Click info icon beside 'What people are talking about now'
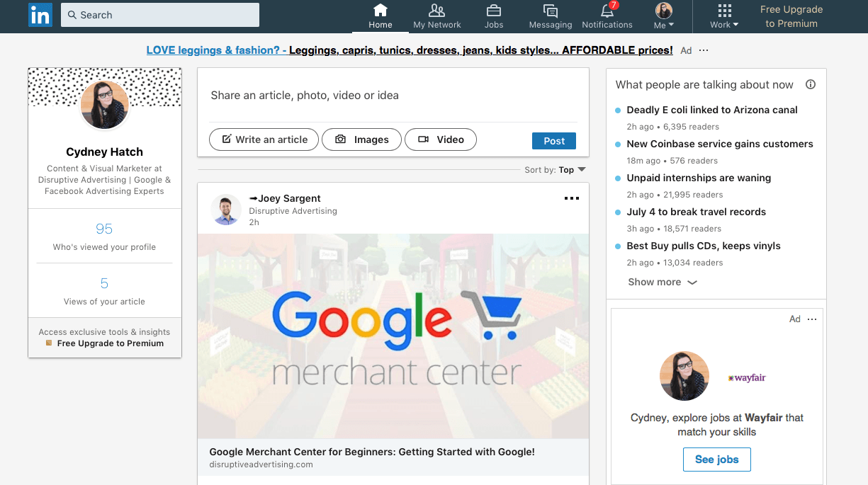Image resolution: width=868 pixels, height=485 pixels. pyautogui.click(x=811, y=84)
